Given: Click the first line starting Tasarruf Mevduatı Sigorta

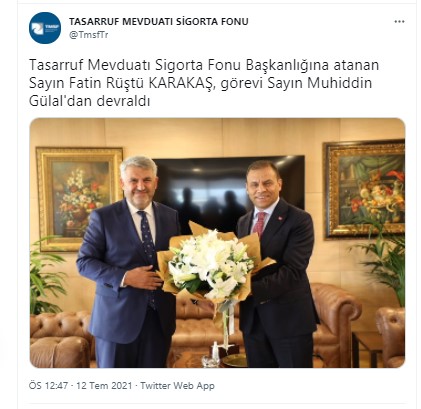Looking at the screenshot, I should click(x=204, y=65).
